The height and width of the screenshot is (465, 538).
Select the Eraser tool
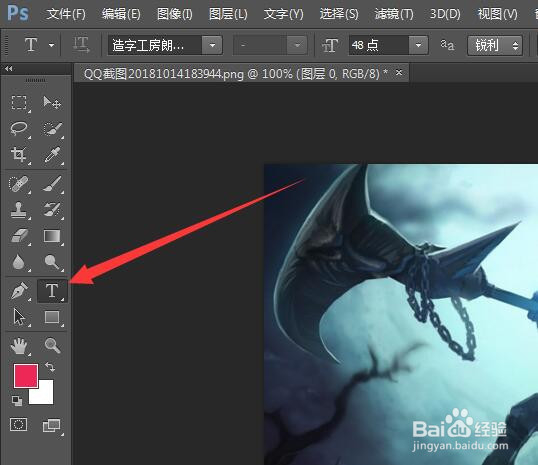[x=19, y=236]
